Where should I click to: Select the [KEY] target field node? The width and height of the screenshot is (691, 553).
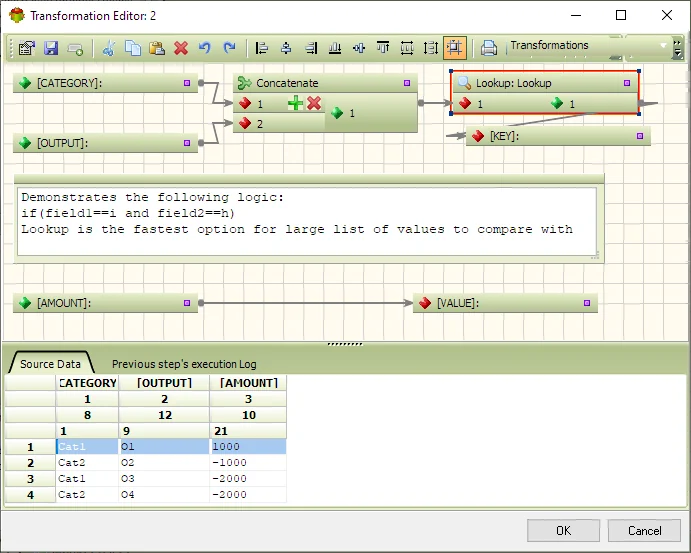point(558,136)
